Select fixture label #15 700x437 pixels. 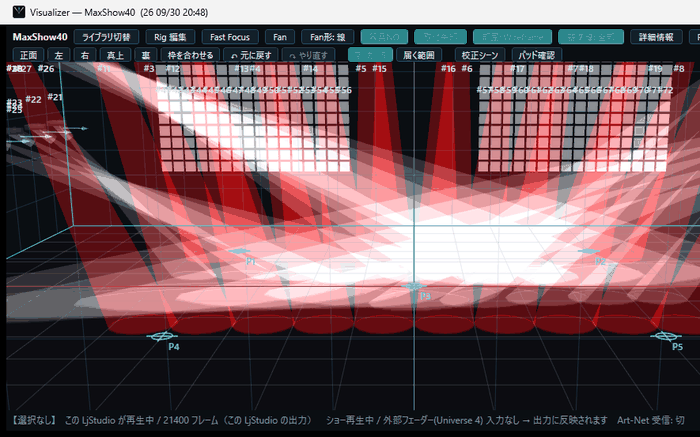(379, 69)
